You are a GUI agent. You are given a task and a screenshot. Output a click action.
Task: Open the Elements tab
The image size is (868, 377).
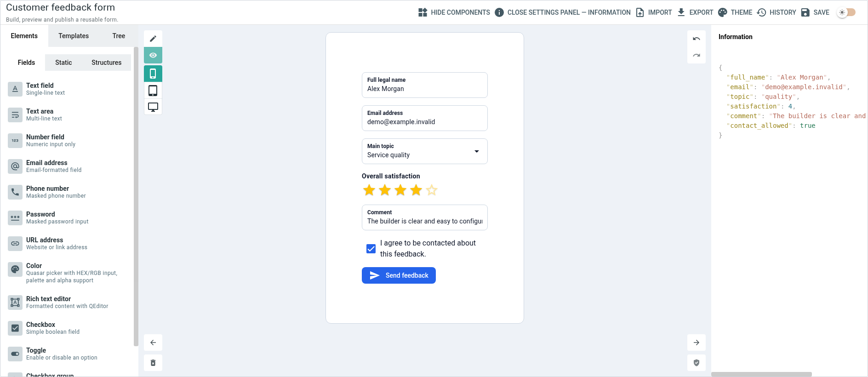(24, 36)
